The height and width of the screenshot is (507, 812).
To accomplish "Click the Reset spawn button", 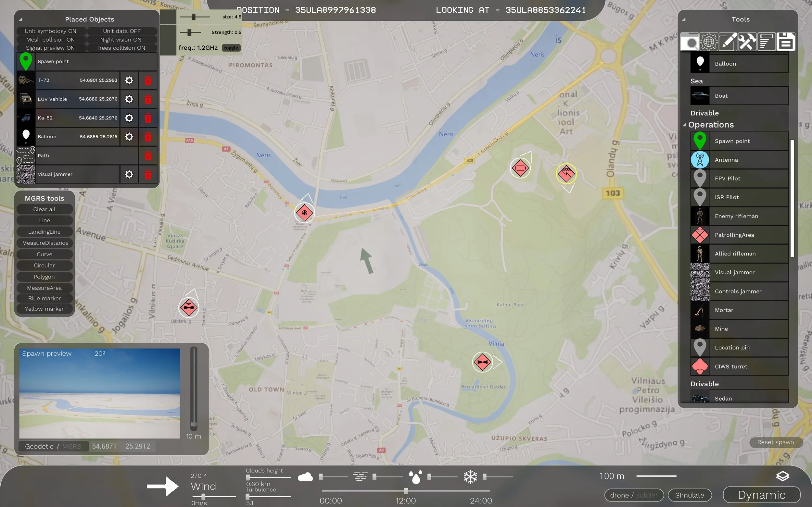I will [x=775, y=442].
